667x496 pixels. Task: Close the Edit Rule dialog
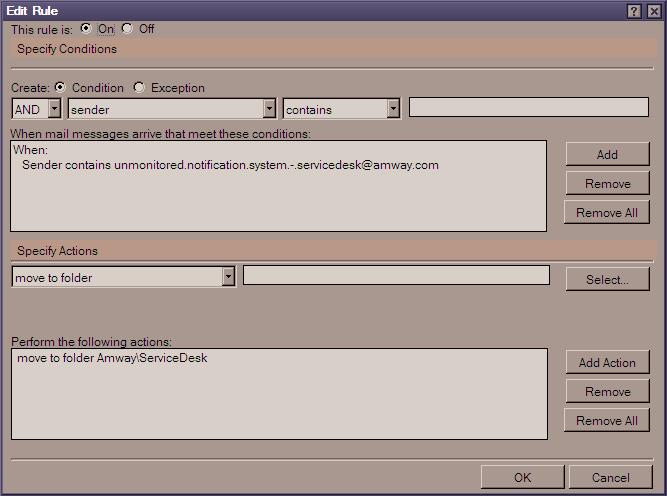pos(654,11)
